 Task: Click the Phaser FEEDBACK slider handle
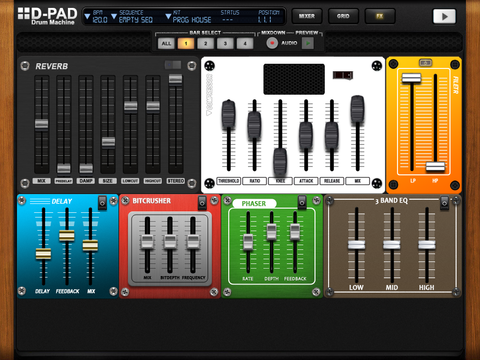(x=295, y=232)
